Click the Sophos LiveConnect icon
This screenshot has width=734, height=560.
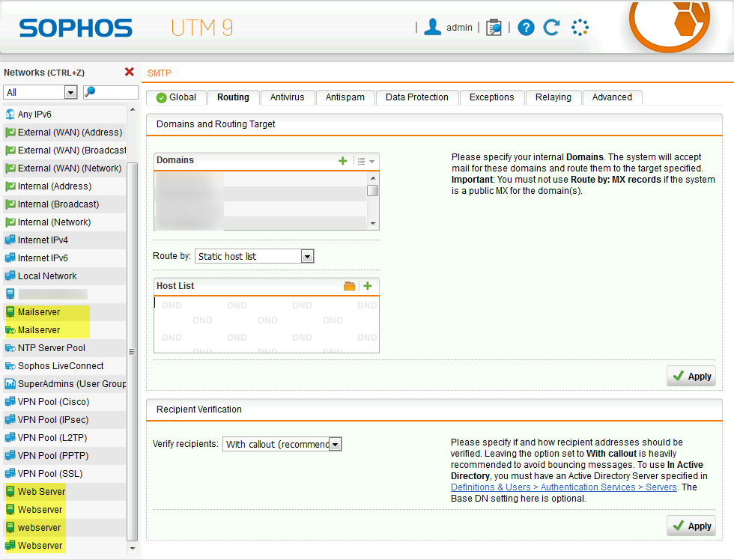pos(10,366)
